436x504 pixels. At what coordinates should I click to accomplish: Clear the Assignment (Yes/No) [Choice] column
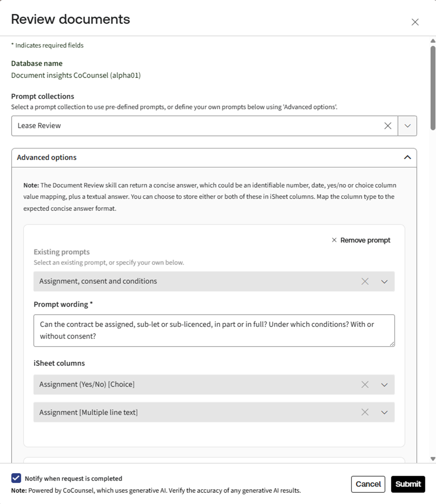pos(365,385)
